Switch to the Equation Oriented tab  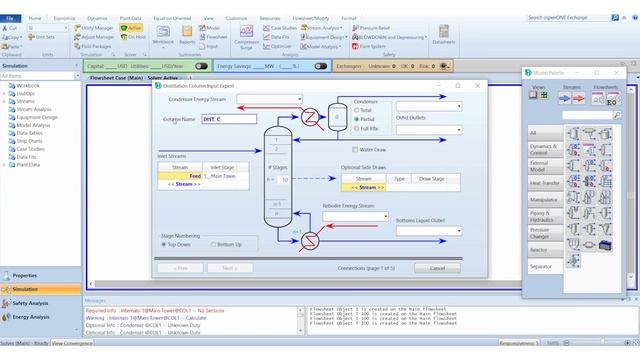point(172,18)
